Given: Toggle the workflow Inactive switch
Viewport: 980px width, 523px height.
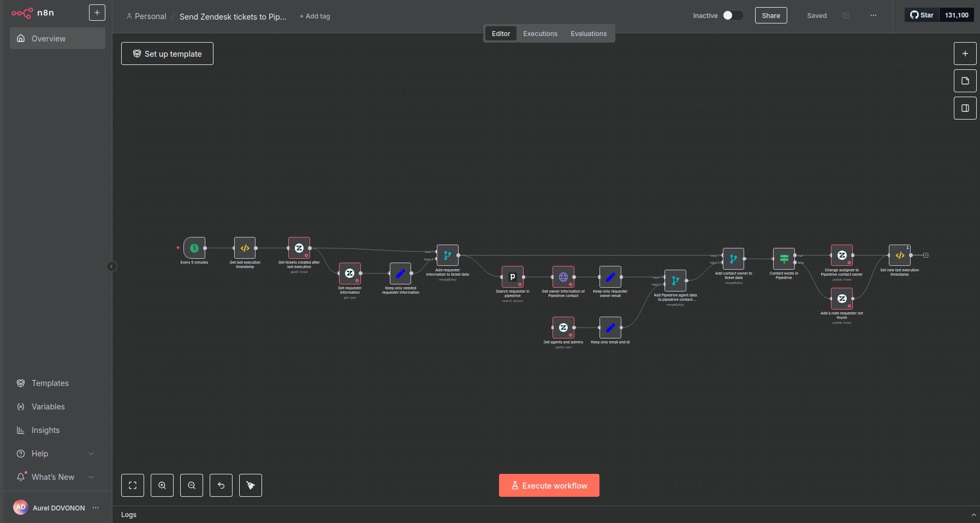Looking at the screenshot, I should (733, 15).
